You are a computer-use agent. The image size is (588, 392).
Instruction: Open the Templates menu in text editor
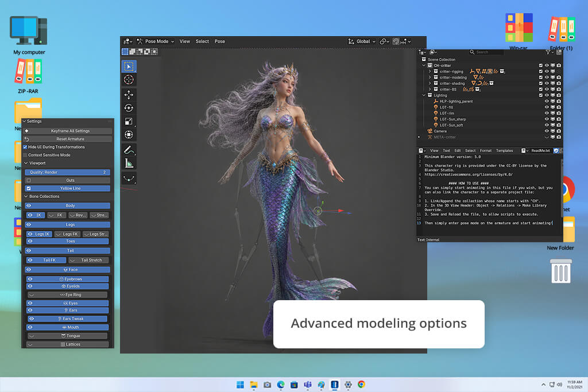click(504, 150)
